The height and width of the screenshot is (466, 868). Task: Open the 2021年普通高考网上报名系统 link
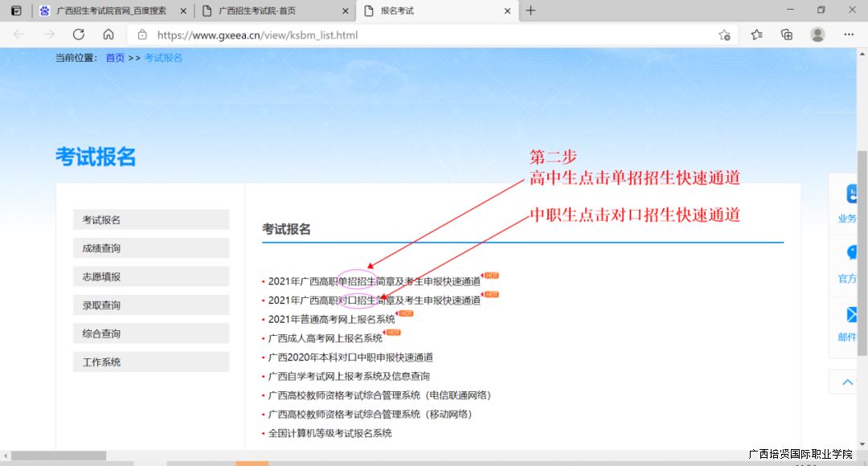331,319
